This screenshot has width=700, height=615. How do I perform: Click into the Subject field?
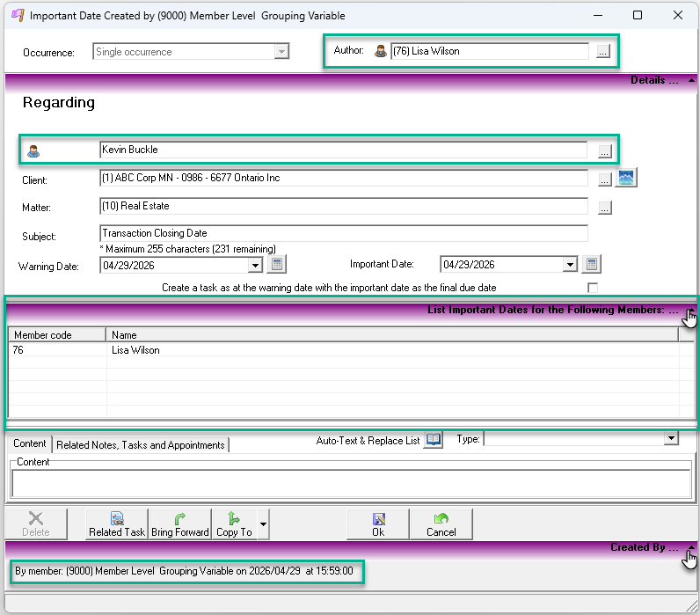[343, 233]
